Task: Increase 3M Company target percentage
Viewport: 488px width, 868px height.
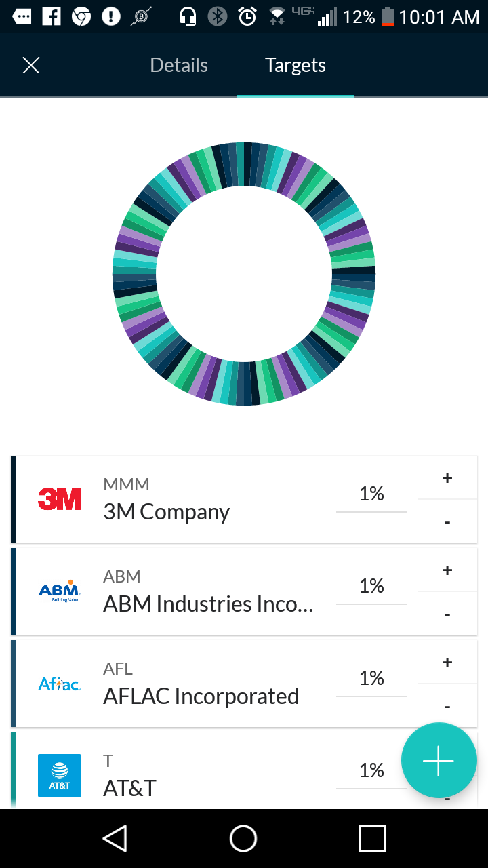Action: click(x=447, y=478)
